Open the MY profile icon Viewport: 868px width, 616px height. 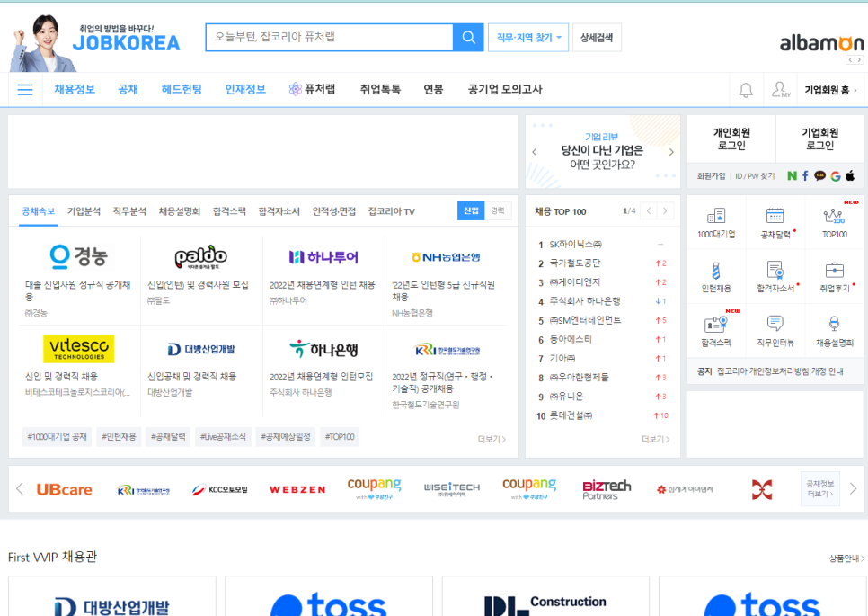[x=781, y=90]
